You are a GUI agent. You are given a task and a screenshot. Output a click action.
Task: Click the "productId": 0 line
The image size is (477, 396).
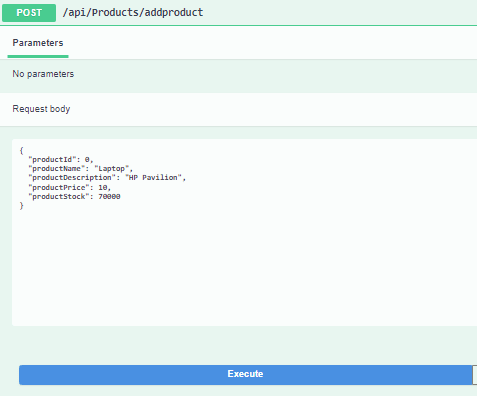(x=61, y=160)
